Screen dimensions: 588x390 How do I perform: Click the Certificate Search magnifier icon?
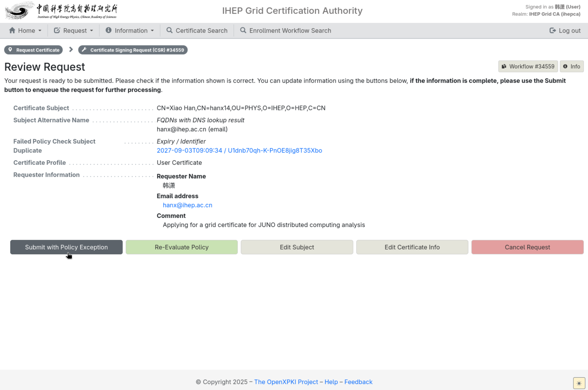[x=170, y=30]
